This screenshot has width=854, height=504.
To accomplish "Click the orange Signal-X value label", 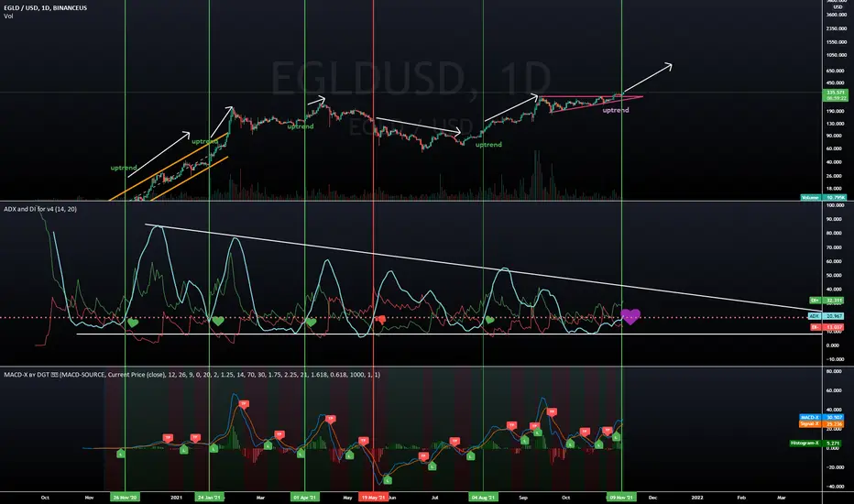I will tap(822, 424).
